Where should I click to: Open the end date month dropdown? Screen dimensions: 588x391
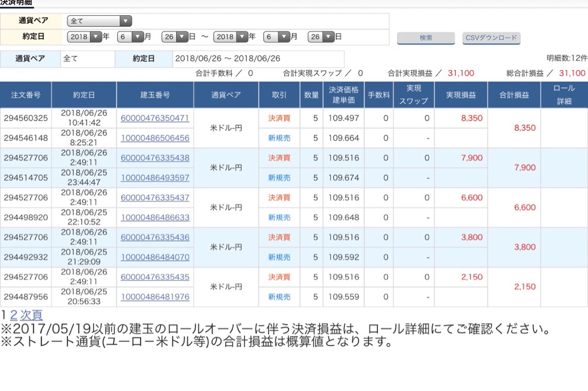click(x=276, y=36)
